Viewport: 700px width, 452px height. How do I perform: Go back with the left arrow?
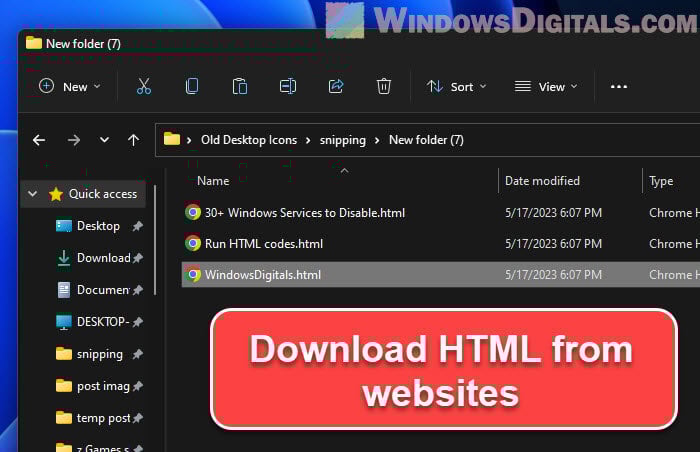[39, 140]
